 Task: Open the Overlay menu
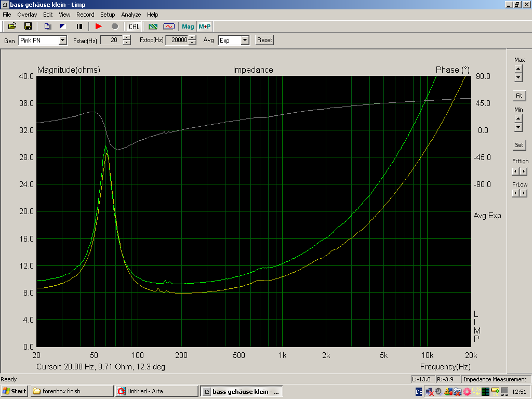click(x=27, y=15)
